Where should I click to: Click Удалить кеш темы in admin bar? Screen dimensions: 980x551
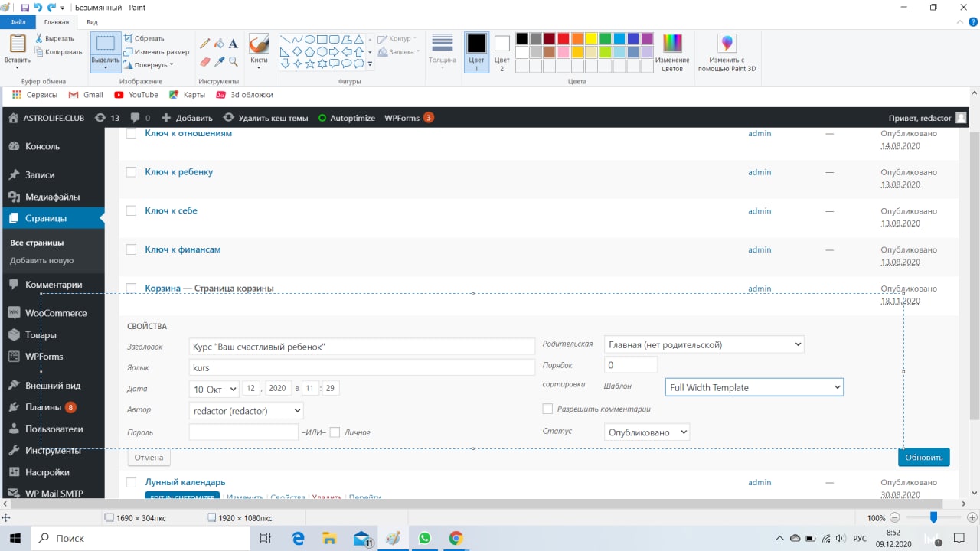pyautogui.click(x=266, y=118)
